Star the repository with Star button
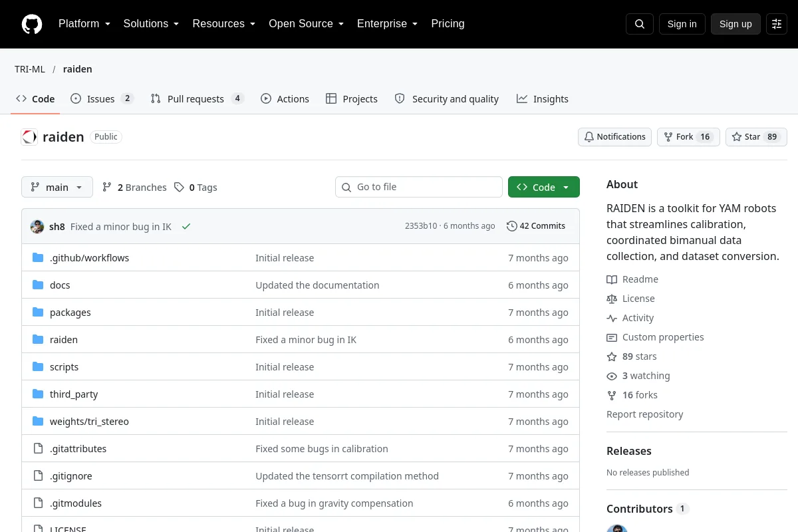 (x=756, y=136)
